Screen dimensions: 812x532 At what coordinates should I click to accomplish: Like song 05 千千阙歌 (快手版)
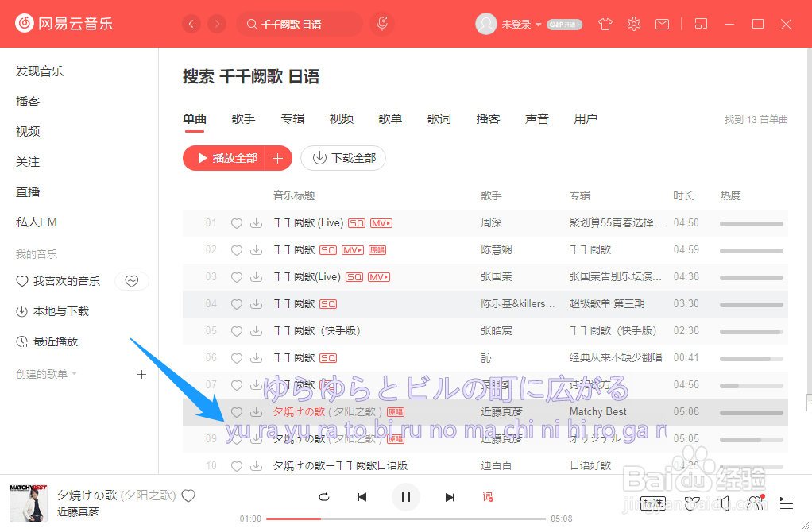237,330
